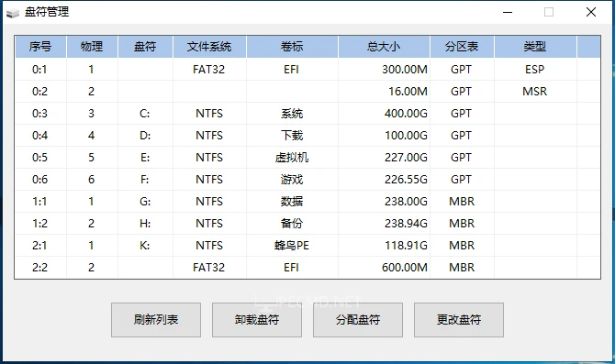Click the 更改盘符 button

point(459,320)
